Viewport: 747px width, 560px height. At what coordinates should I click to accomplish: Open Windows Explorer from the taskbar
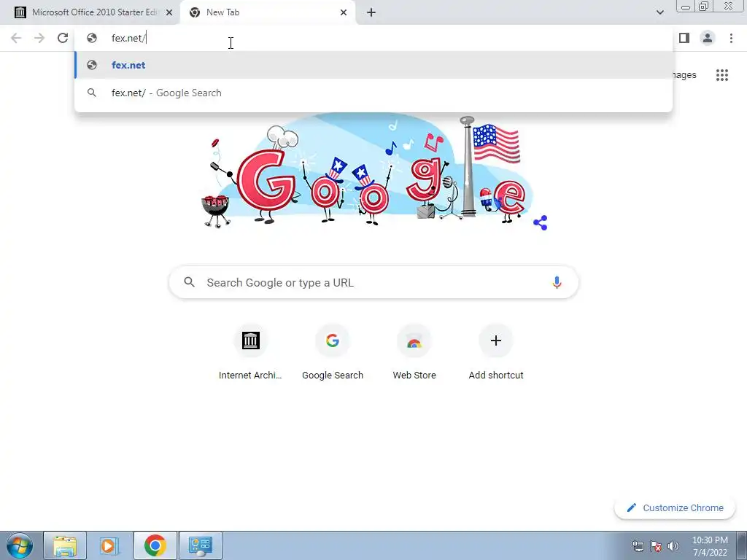[x=65, y=545]
